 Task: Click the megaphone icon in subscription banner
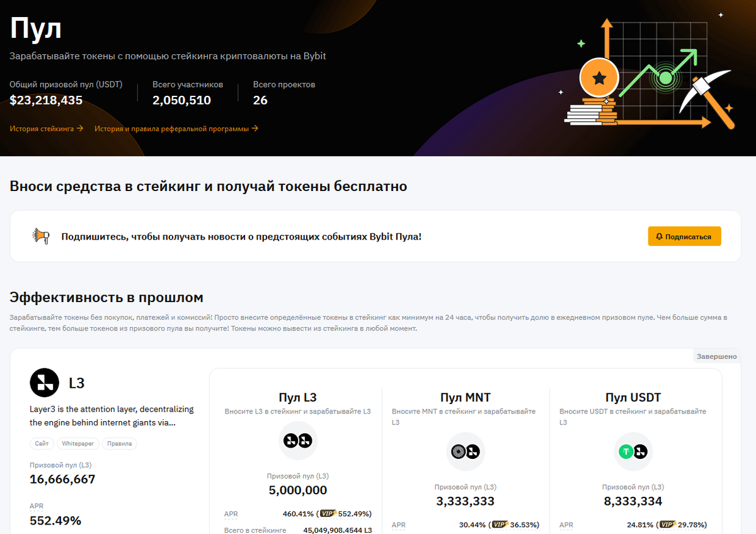pos(41,236)
